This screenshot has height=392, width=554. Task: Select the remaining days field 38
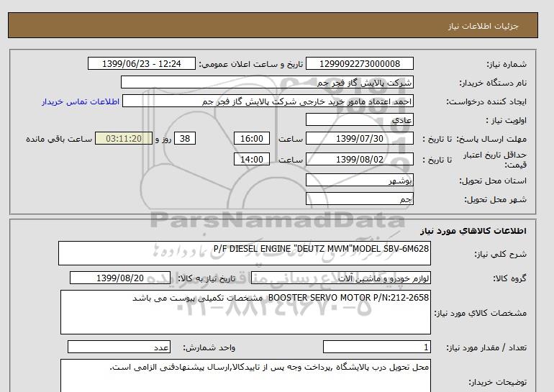[x=185, y=138]
